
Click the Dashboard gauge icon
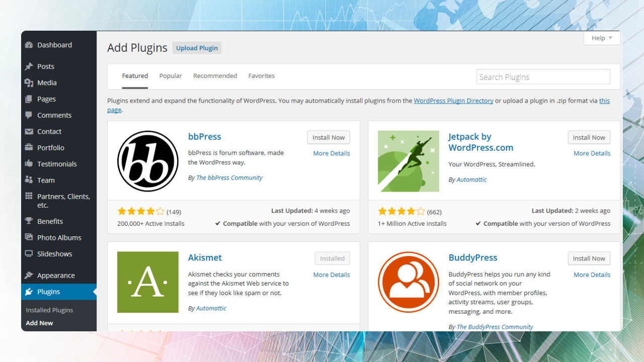click(29, 45)
